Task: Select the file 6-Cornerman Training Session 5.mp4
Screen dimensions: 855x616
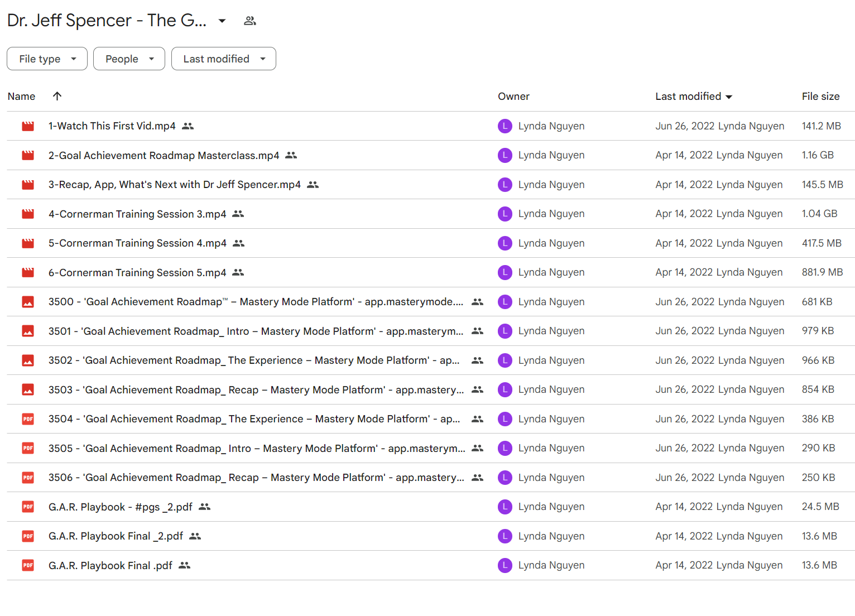Action: click(x=137, y=272)
